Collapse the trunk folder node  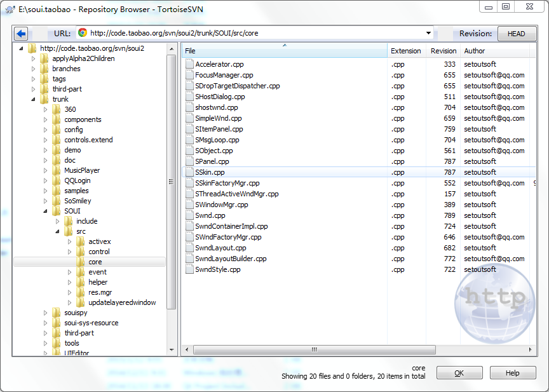33,99
